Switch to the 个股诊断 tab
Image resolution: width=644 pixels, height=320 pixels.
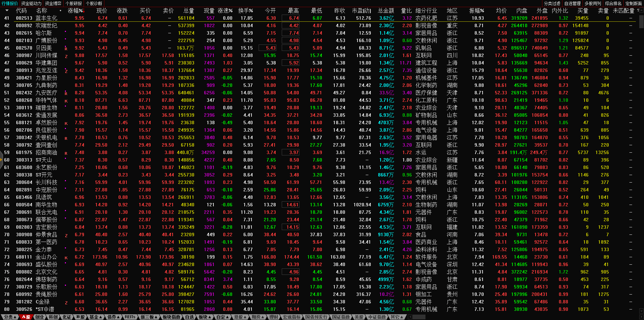94,3
